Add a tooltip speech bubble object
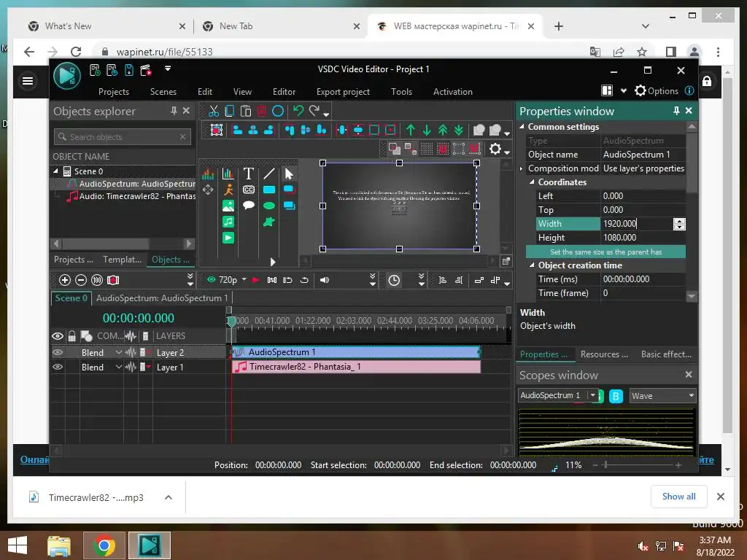The image size is (747, 560). [x=248, y=205]
